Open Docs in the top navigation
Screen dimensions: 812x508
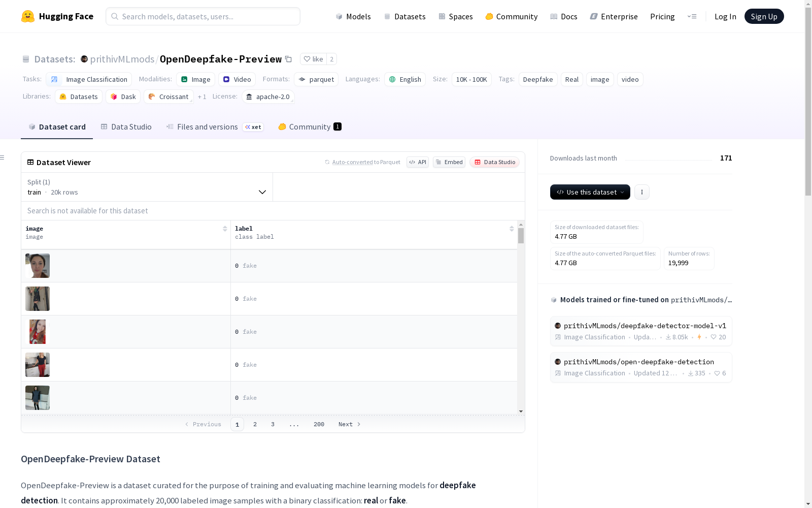[564, 16]
